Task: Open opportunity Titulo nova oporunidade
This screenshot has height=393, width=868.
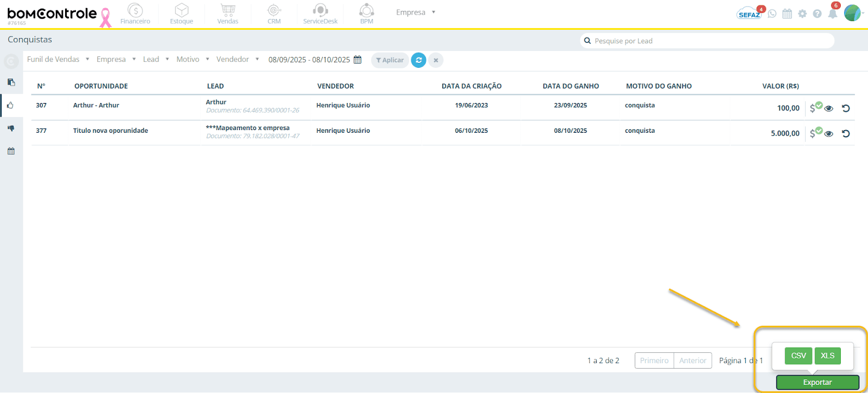Action: click(x=111, y=131)
